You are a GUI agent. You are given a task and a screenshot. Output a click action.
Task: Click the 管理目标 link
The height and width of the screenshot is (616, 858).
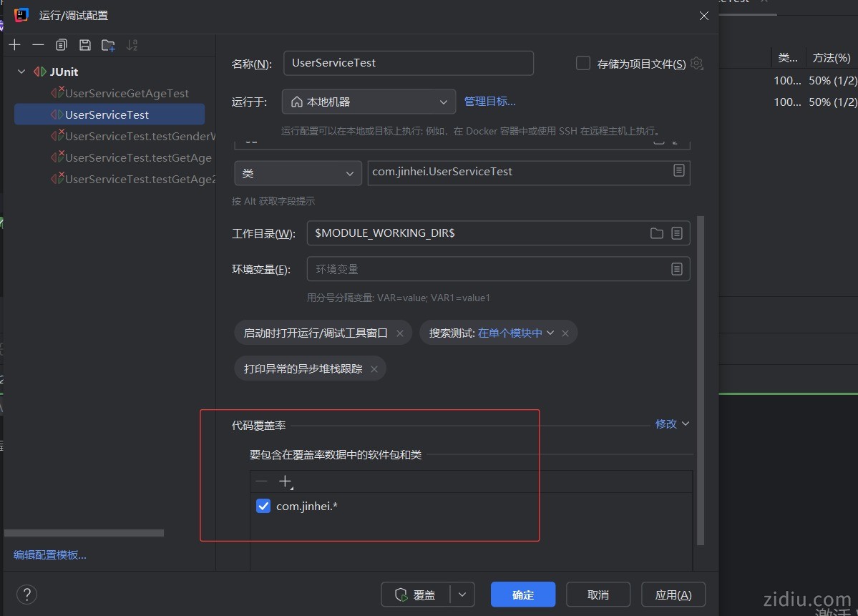[489, 102]
